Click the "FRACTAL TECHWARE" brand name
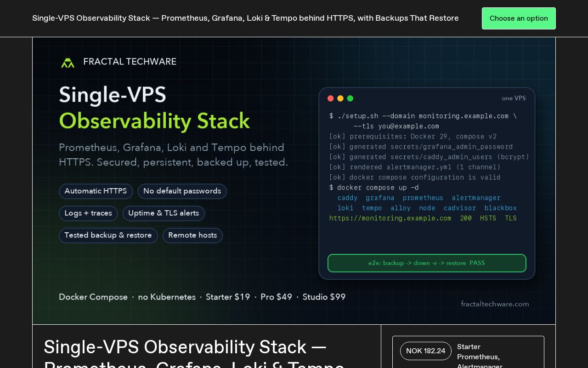The height and width of the screenshot is (368, 588). (x=130, y=62)
